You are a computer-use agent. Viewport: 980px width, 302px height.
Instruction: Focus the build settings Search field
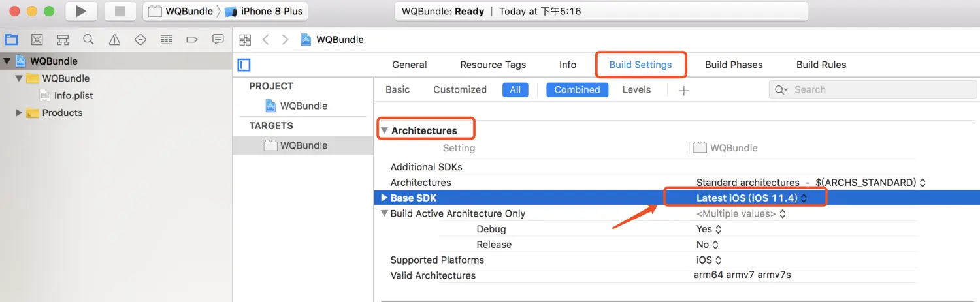coord(874,90)
